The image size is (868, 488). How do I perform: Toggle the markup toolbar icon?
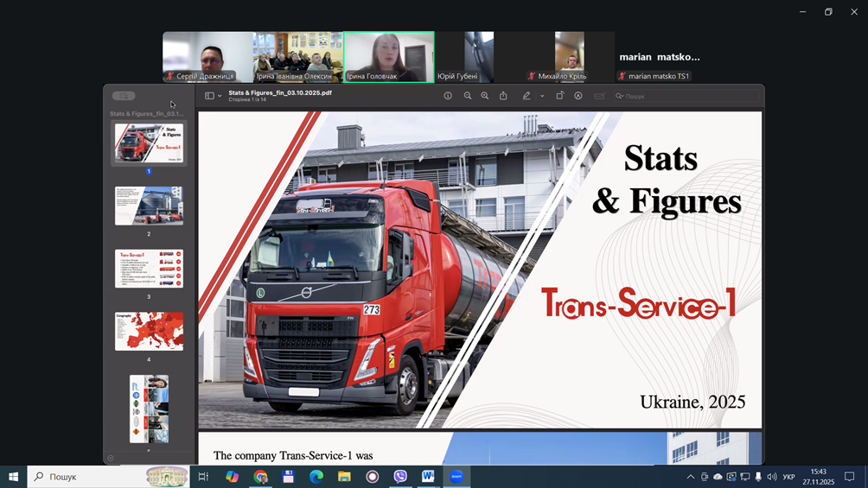click(x=578, y=96)
